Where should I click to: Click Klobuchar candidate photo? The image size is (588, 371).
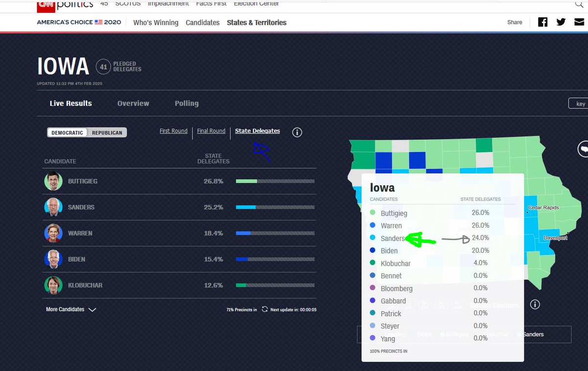(x=53, y=285)
